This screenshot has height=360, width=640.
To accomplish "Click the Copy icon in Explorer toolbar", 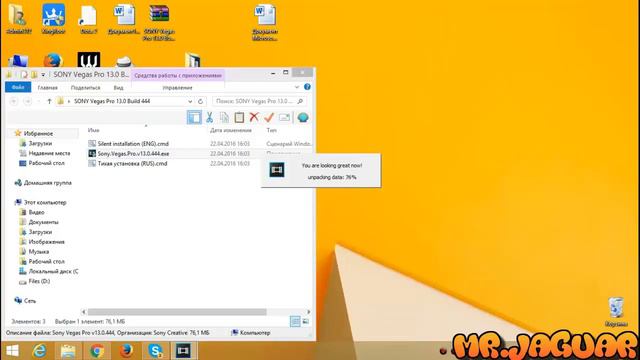I will coord(224,118).
